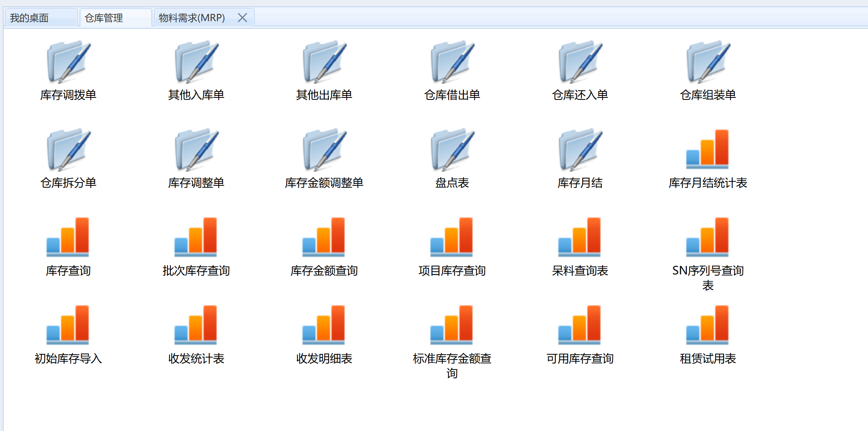Open the 盘点表 icon
868x431 pixels.
pos(452,150)
